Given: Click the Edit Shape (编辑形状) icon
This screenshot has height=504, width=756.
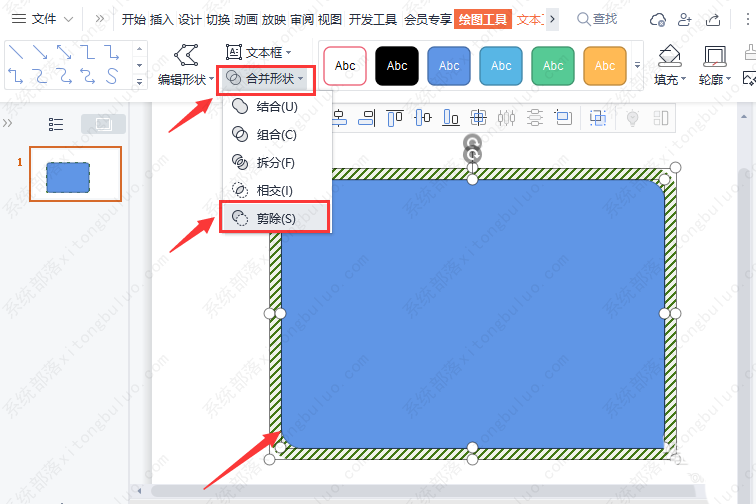Looking at the screenshot, I should click(x=185, y=55).
